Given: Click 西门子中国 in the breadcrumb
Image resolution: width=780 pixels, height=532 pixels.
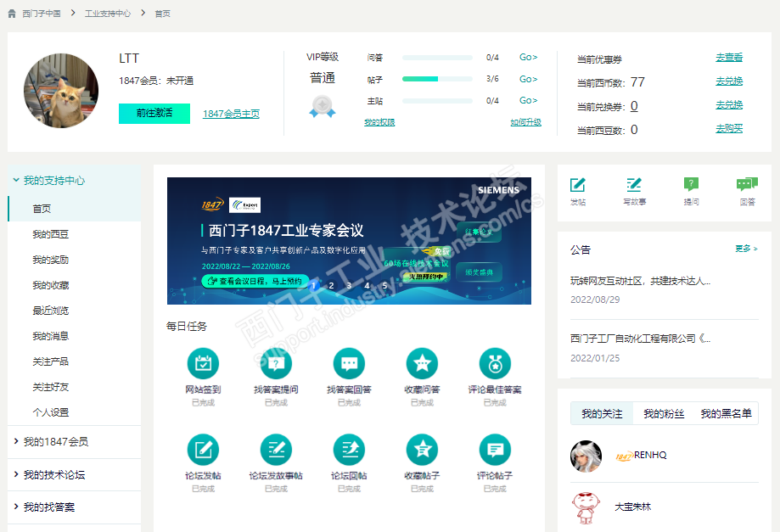Looking at the screenshot, I should 42,14.
